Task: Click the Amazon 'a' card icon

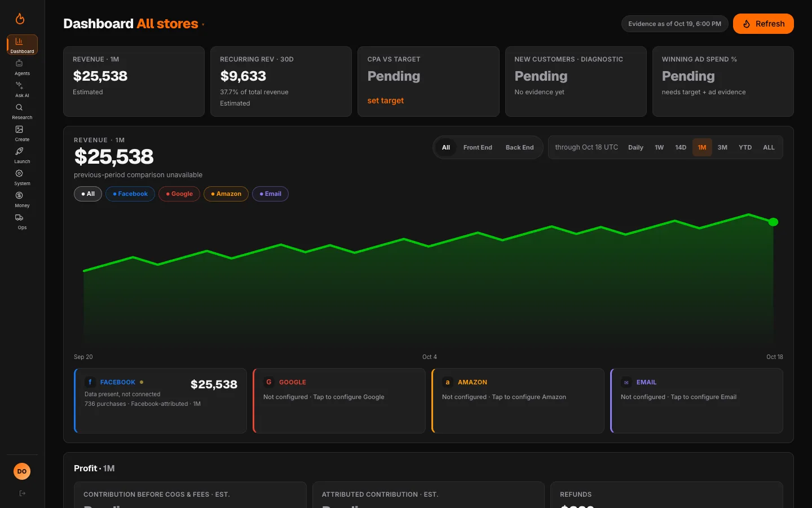Action: coord(447,382)
